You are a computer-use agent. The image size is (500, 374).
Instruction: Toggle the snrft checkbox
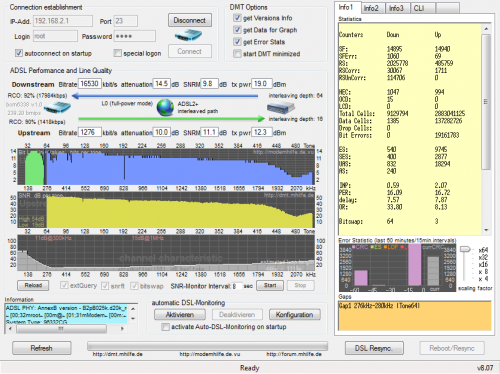(x=105, y=286)
